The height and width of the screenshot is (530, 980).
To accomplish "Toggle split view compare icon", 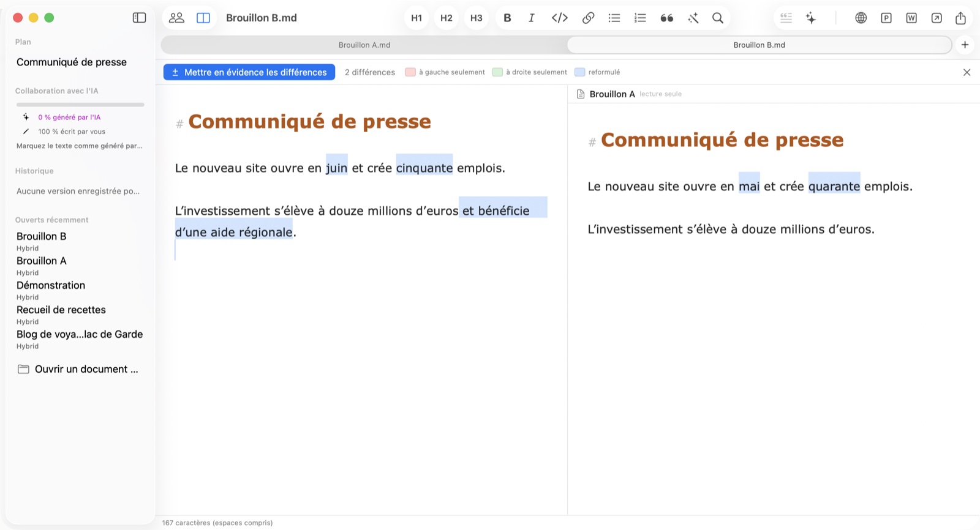I will [203, 18].
